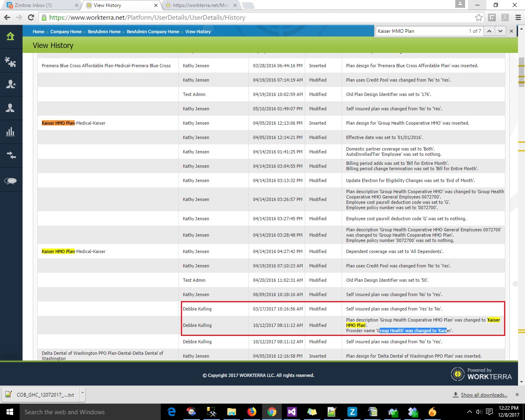Screen dimensions: 525x420
Task: Open Chrome menu button
Action: [518, 17]
